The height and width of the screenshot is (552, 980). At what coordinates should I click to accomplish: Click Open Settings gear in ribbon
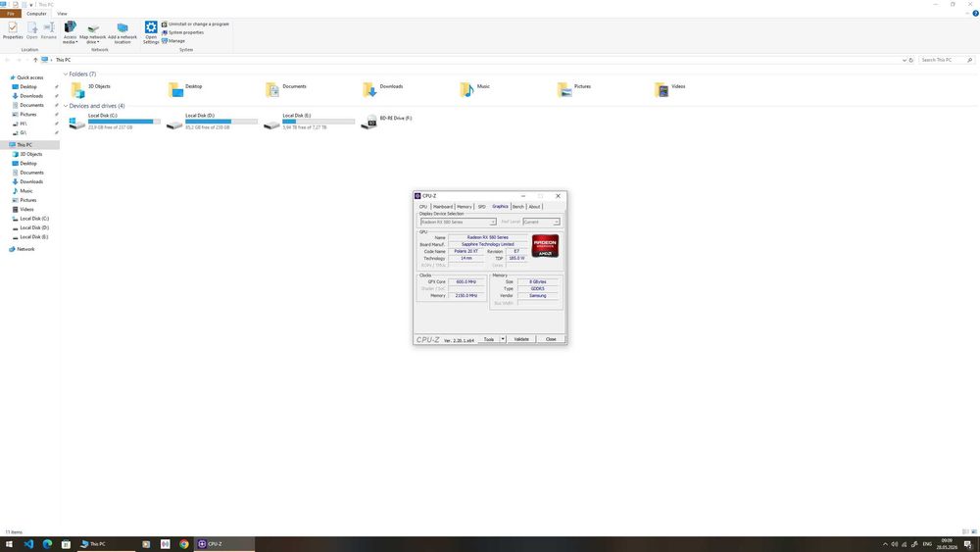point(151,32)
